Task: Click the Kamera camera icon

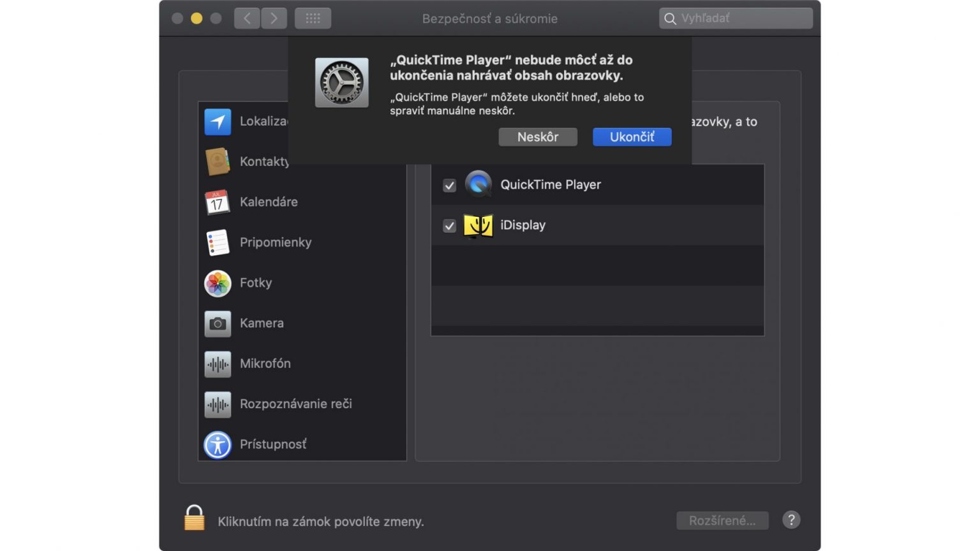Action: [x=218, y=323]
